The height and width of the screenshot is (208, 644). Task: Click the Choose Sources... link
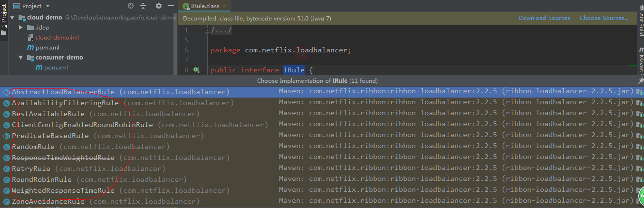pos(604,18)
